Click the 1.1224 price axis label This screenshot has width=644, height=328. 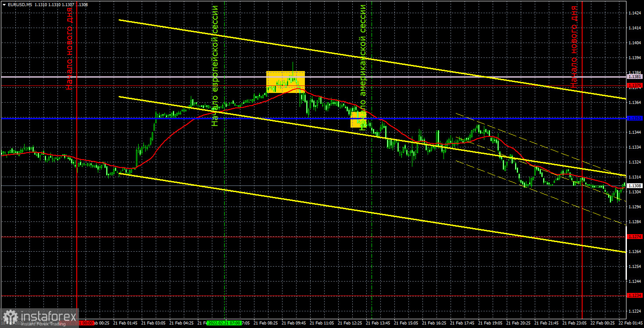point(635,311)
